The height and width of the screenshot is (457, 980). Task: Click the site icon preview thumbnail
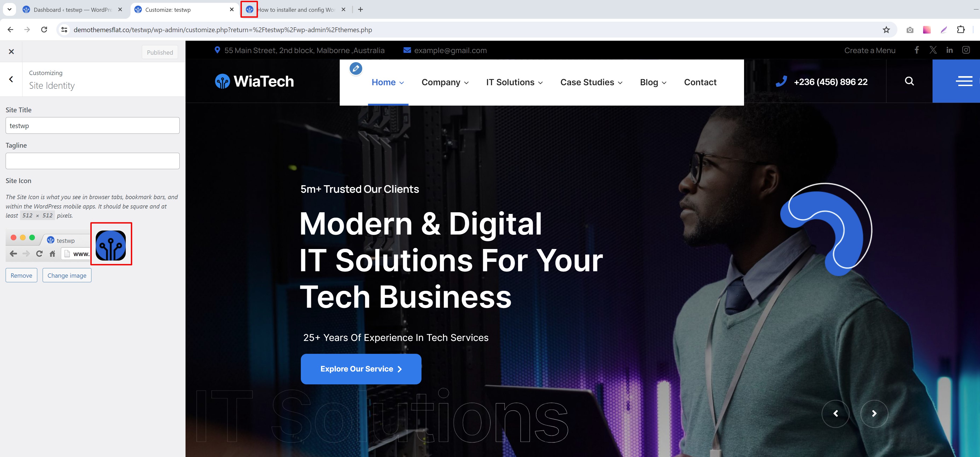111,245
